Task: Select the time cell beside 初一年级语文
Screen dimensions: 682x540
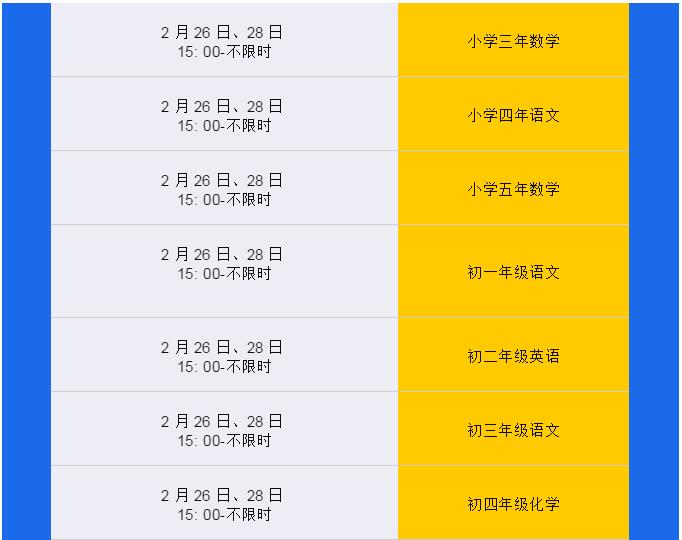Action: [224, 272]
